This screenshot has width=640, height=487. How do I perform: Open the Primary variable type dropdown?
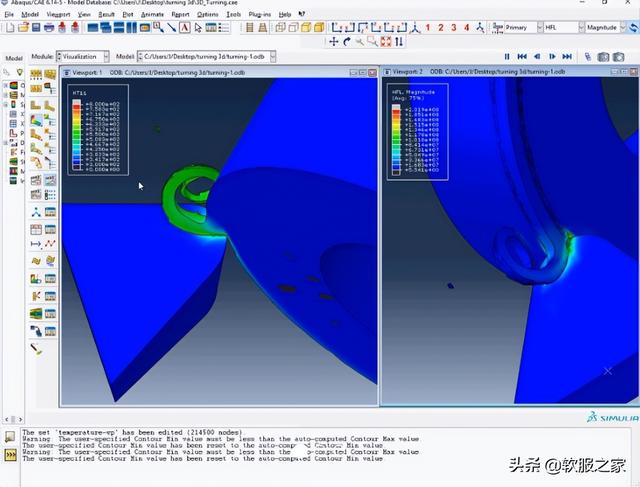524,28
